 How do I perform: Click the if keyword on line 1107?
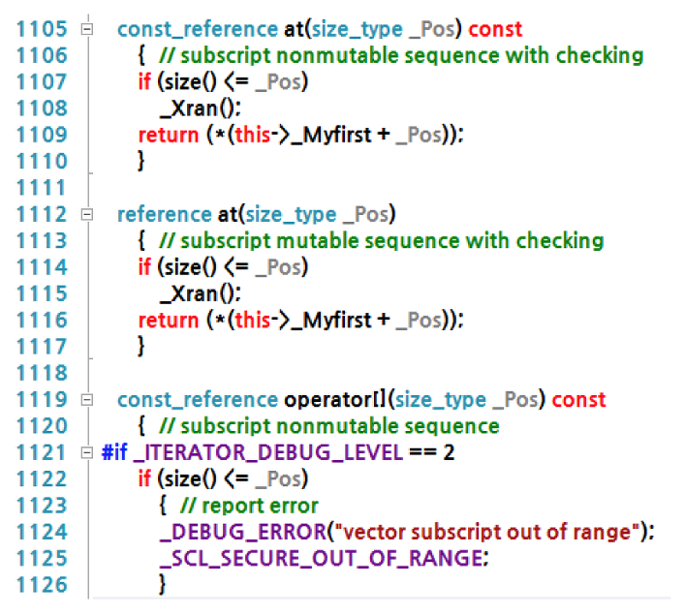pos(144,82)
